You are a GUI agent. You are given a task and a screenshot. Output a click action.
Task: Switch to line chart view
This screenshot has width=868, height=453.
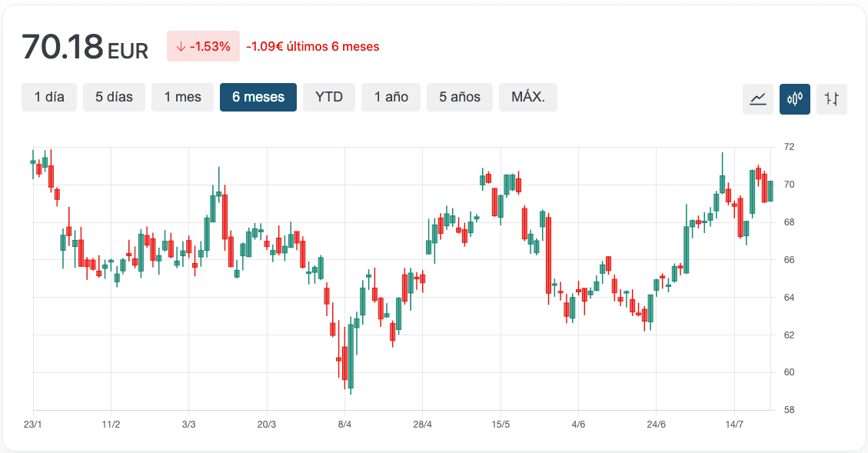click(x=758, y=98)
